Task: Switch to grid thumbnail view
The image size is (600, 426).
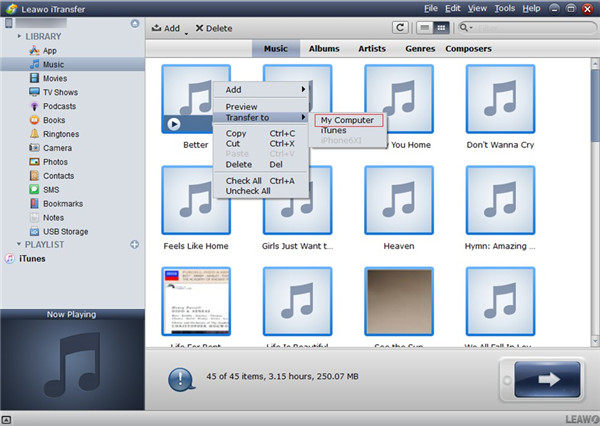Action: [441, 28]
